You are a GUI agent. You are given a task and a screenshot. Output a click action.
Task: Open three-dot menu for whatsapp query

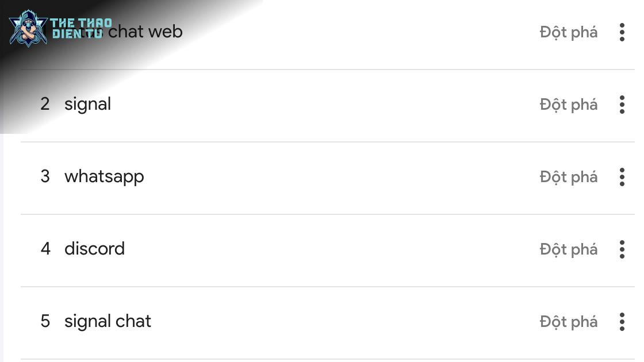[622, 177]
